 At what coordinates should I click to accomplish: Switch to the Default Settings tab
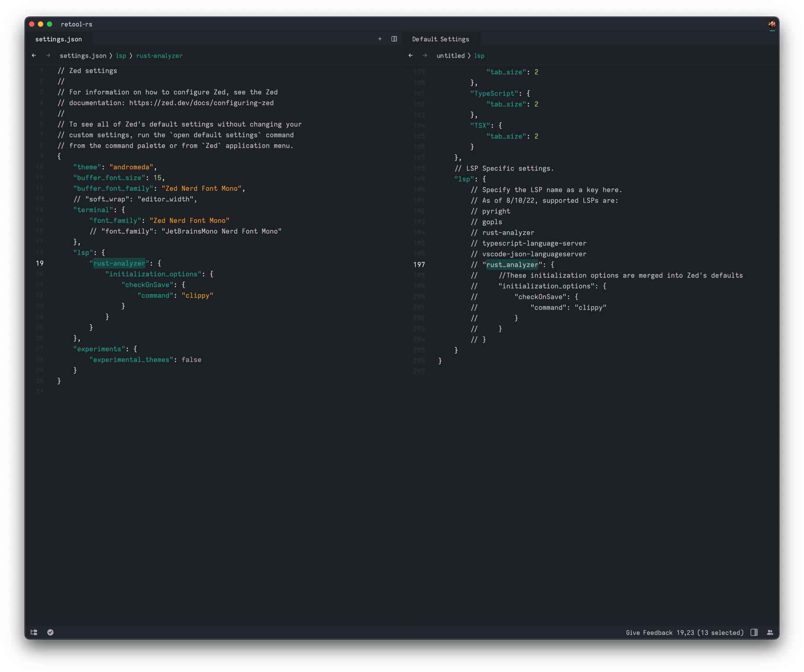tap(441, 39)
